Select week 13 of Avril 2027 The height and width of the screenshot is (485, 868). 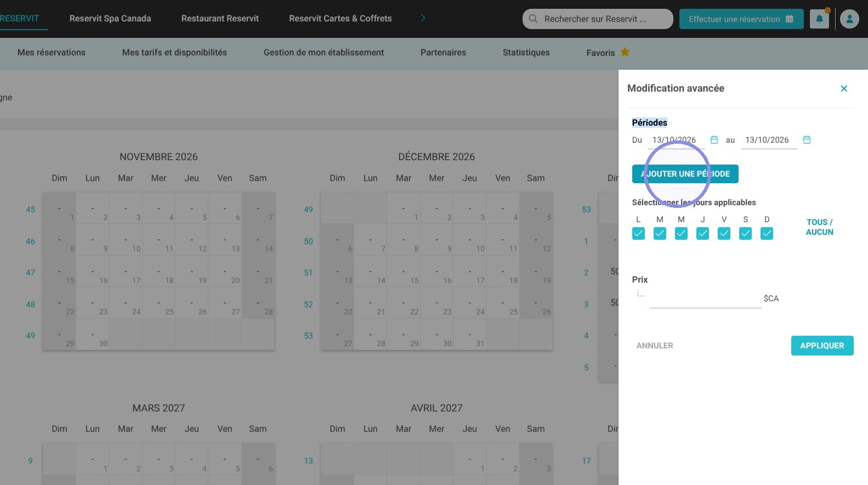click(308, 461)
